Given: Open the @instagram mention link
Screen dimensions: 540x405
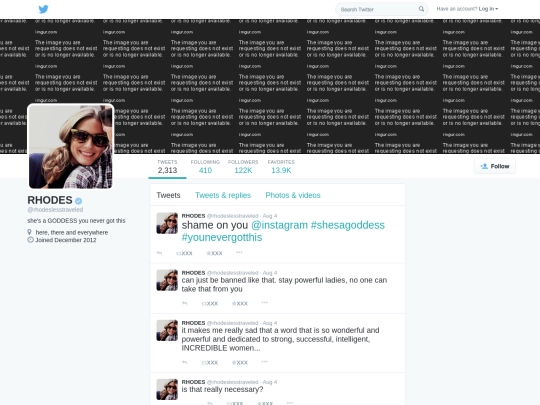Looking at the screenshot, I should 279,225.
